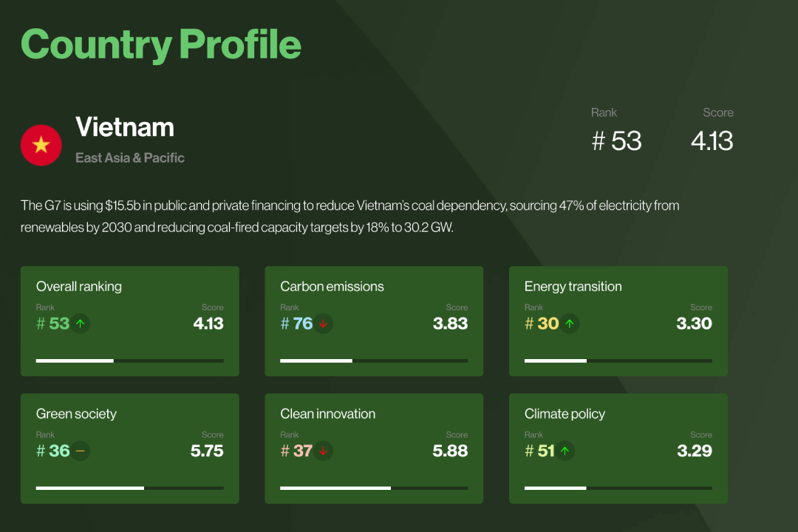
Task: Select the Green society card title
Action: click(76, 414)
